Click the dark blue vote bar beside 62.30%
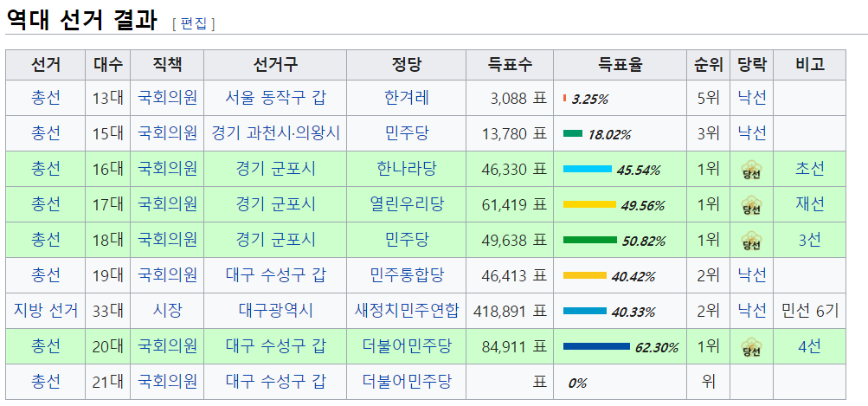Screen dimensions: 868x406 597,346
